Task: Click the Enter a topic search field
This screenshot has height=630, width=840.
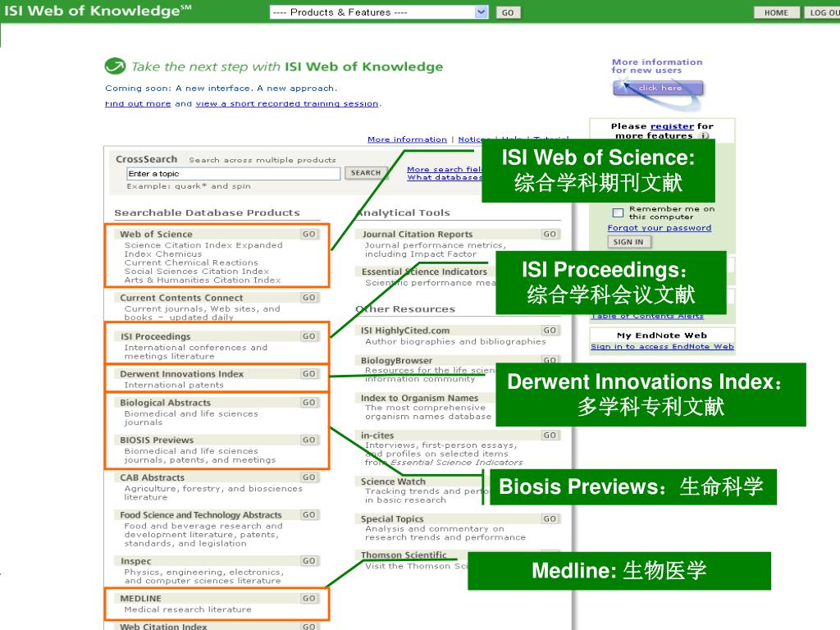Action: coord(233,174)
